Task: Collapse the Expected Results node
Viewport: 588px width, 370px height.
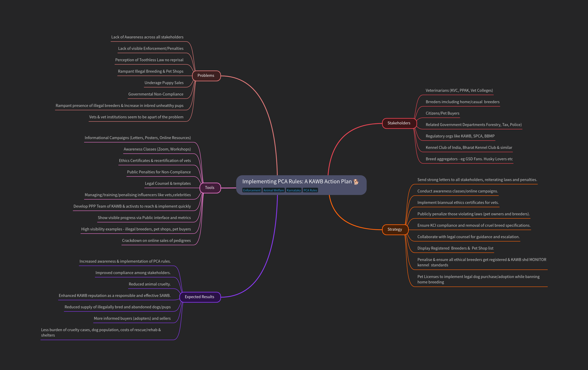Action: tap(200, 297)
